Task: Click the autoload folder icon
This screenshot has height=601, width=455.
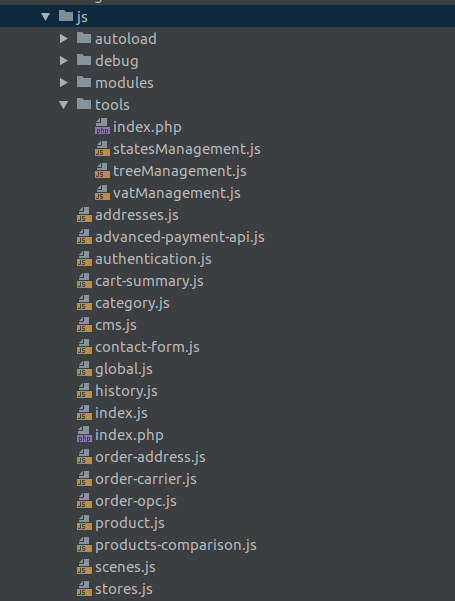Action: [x=84, y=38]
